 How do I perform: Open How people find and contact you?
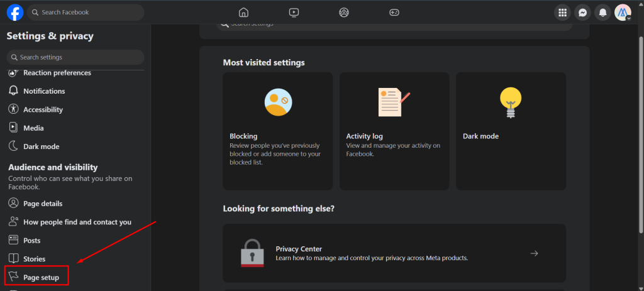75,222
